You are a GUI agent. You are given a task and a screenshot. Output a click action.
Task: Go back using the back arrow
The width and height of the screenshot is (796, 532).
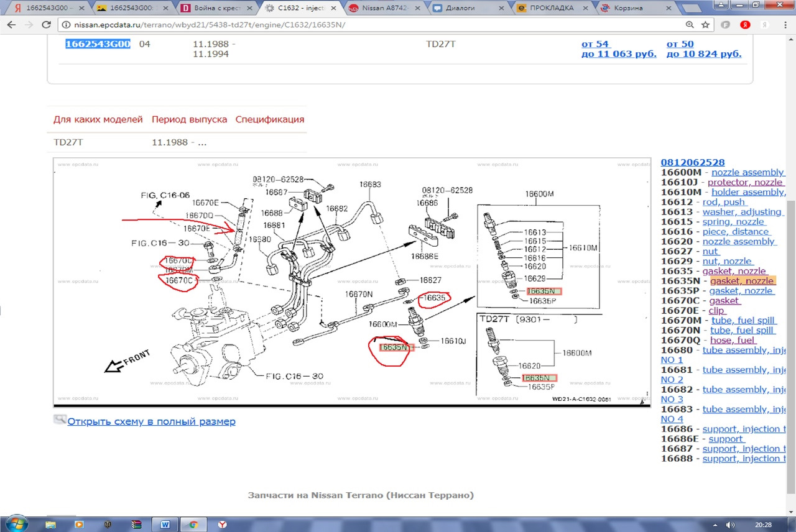11,25
